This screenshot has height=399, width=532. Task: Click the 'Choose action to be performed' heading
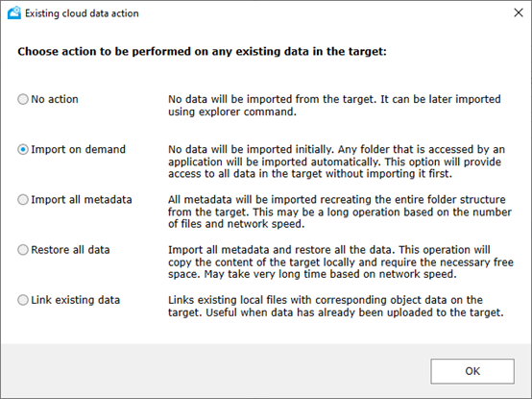click(203, 52)
